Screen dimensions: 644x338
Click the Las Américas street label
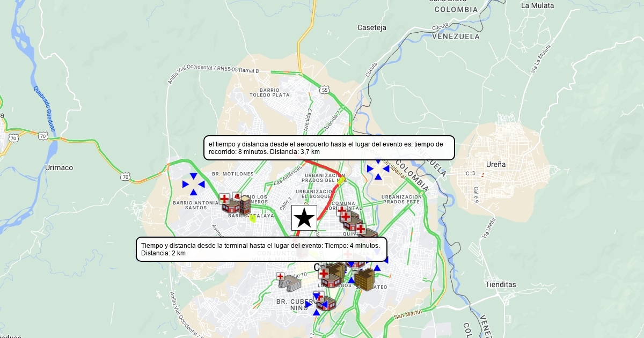[x=288, y=175]
